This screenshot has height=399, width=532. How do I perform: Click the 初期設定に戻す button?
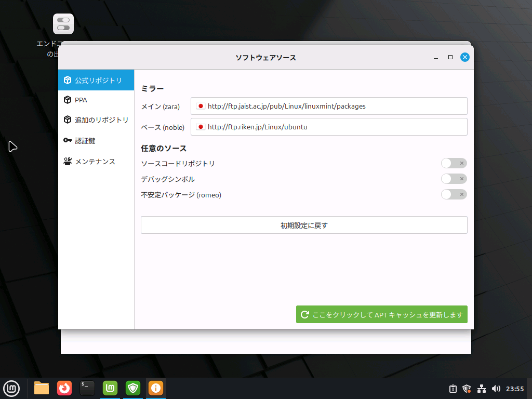304,225
